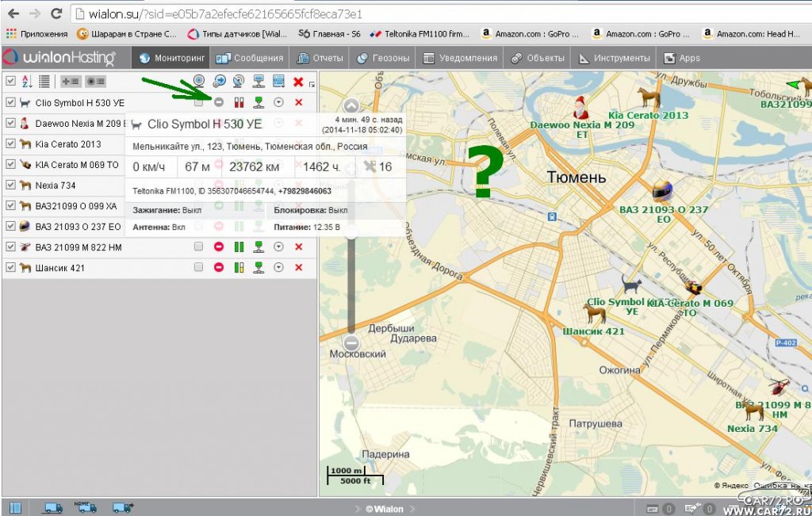Open the menu dropdown for Clio Symbol row
This screenshot has width=812, height=516.
(x=278, y=102)
